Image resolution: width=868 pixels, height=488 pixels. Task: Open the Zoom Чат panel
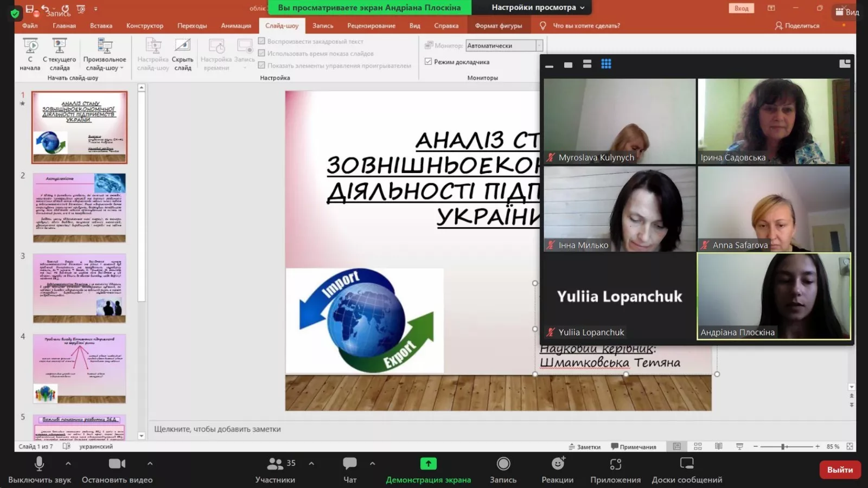click(x=349, y=468)
